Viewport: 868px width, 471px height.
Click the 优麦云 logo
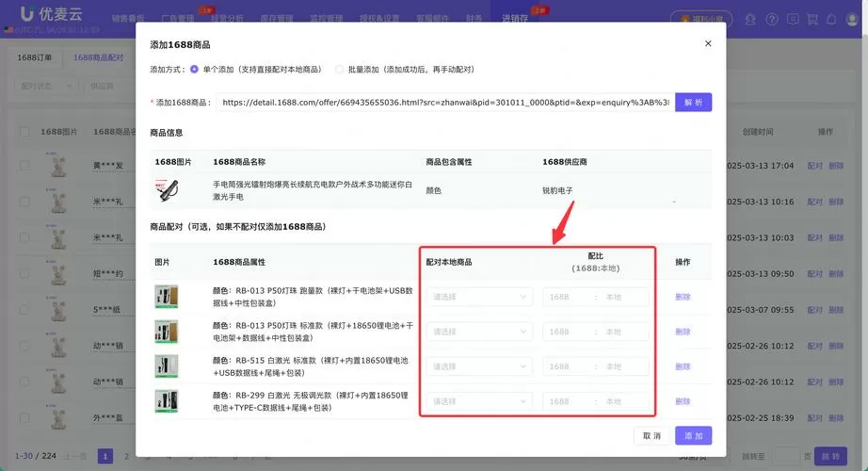51,14
